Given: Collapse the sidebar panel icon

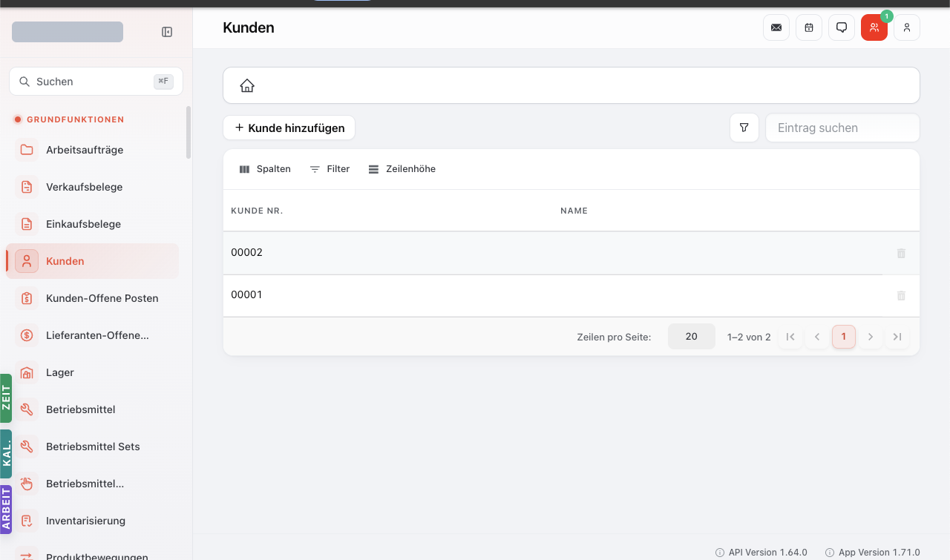Looking at the screenshot, I should click(x=167, y=32).
